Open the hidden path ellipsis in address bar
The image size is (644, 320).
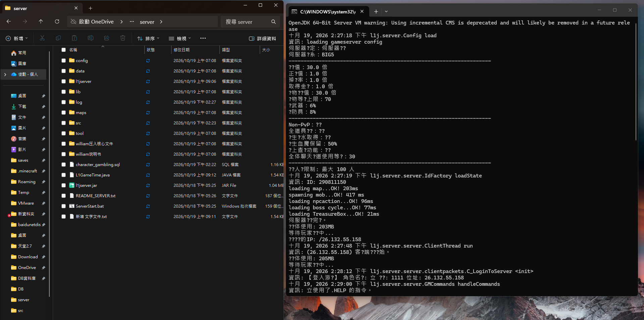click(x=132, y=22)
